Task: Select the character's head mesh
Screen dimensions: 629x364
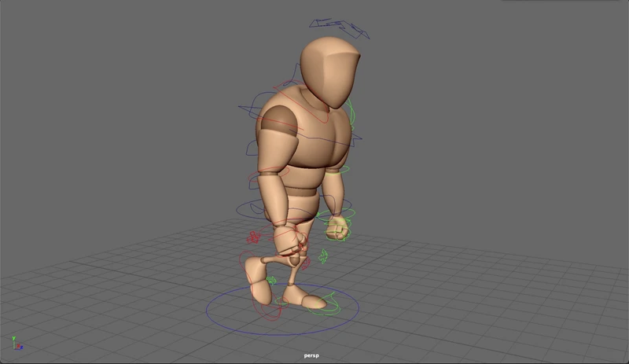Action: click(329, 72)
